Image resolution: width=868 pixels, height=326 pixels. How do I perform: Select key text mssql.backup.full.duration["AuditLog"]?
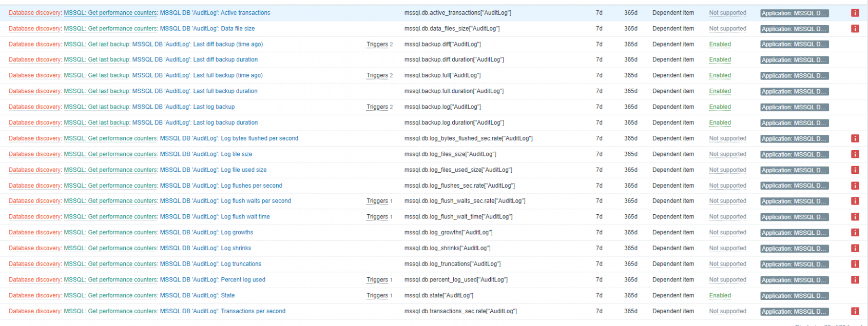454,91
